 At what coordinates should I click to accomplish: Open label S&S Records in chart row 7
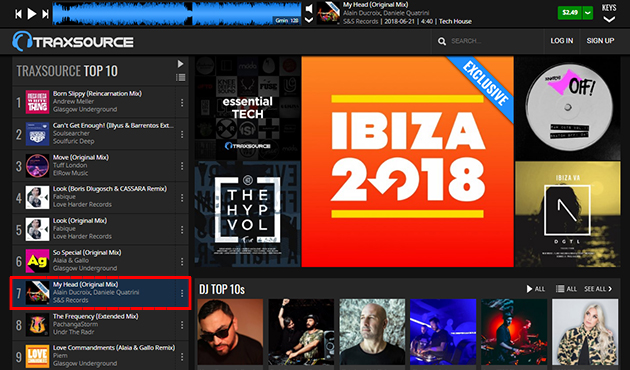tap(70, 300)
